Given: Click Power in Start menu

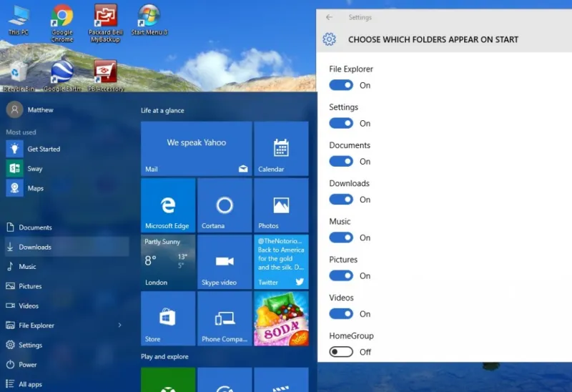Looking at the screenshot, I should (x=67, y=365).
